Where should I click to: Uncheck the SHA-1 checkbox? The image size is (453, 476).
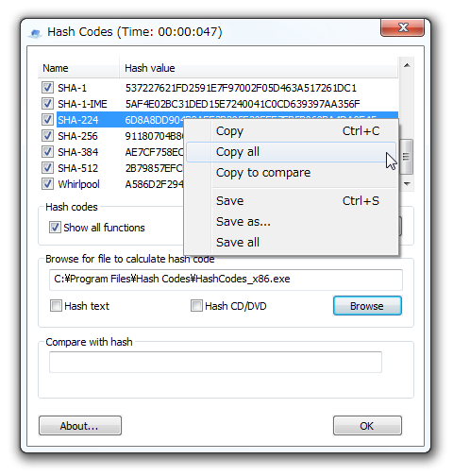[47, 87]
